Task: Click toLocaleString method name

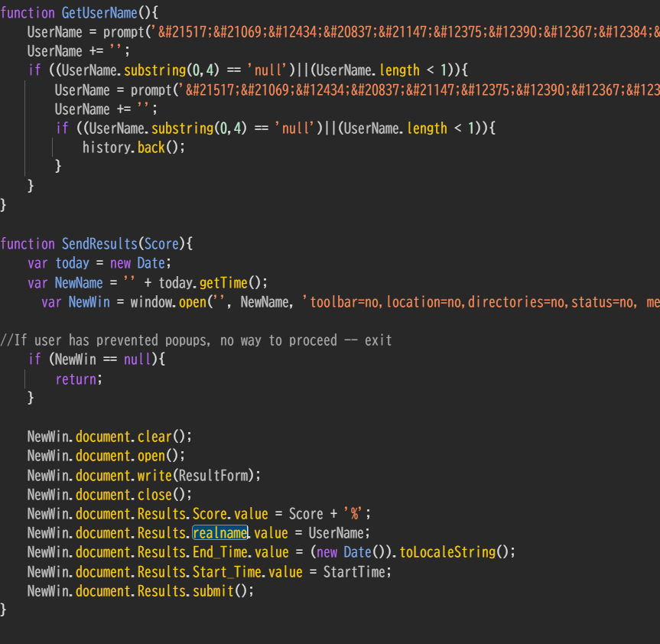Action: 448,551
